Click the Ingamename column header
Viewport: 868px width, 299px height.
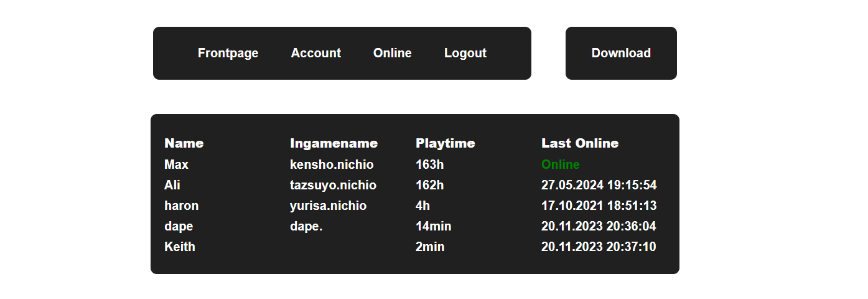pyautogui.click(x=334, y=143)
